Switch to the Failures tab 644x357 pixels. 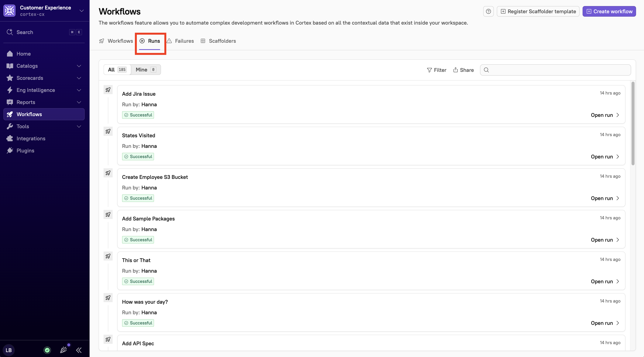coord(180,41)
